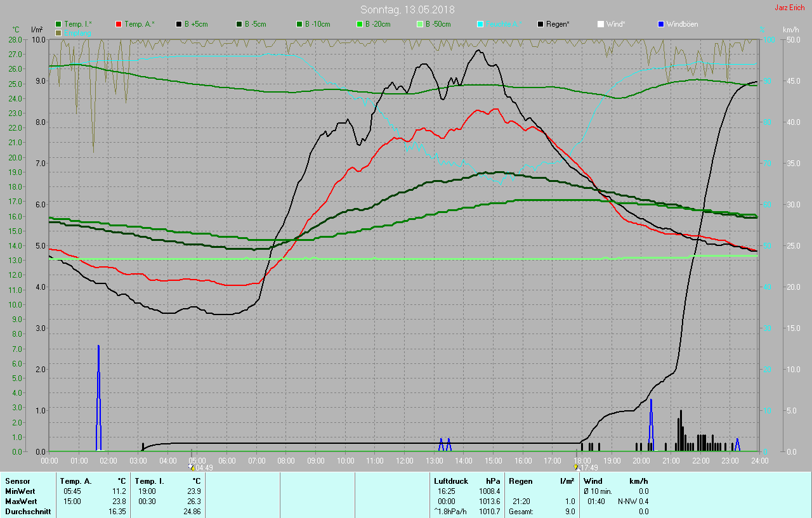The height and width of the screenshot is (518, 812).
Task: Click the B -5cm legend label
Action: pos(256,24)
